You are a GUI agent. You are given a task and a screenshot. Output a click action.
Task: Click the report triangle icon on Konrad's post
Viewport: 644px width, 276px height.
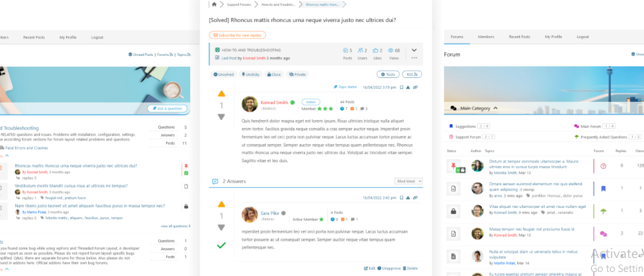click(408, 87)
